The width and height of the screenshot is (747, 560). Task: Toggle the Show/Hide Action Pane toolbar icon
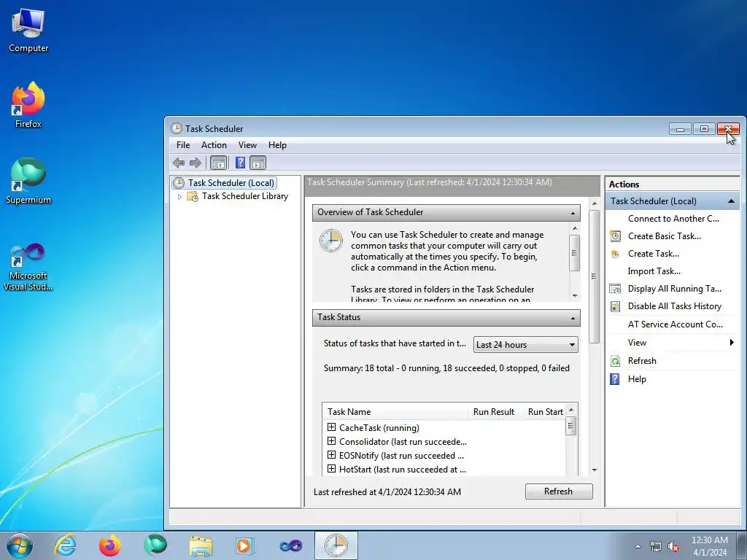pos(258,163)
